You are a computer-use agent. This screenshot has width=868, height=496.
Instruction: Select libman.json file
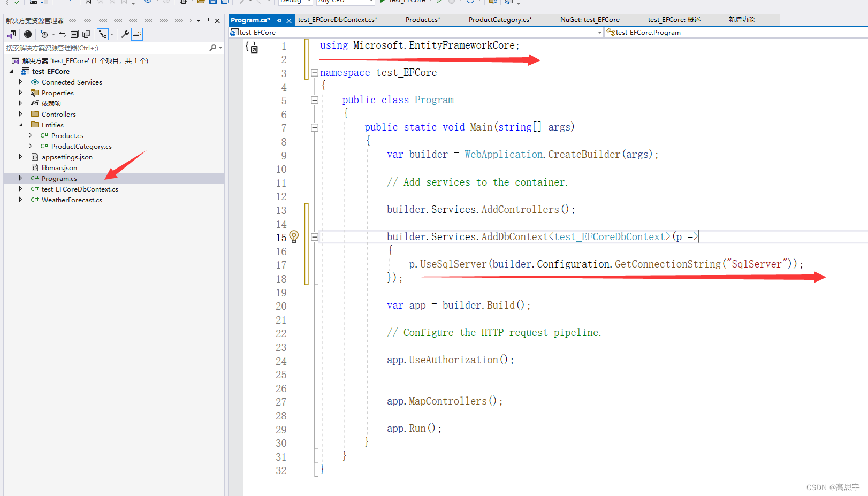[59, 167]
